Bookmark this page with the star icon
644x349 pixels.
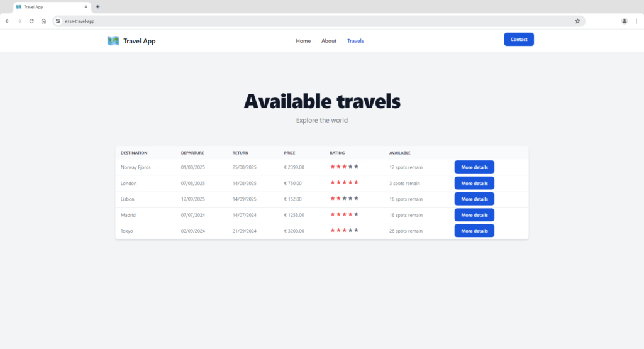(x=577, y=21)
